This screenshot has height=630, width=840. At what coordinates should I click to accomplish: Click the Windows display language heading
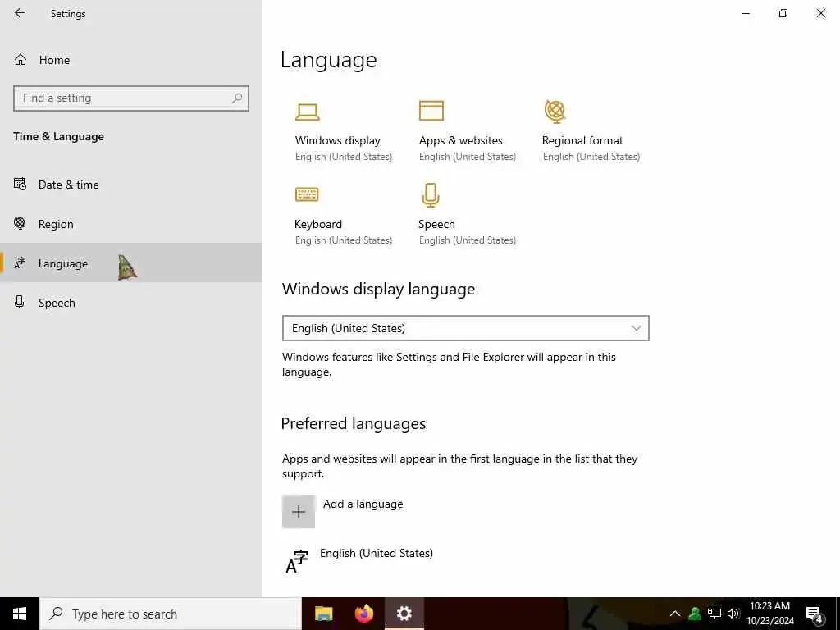[x=379, y=290]
